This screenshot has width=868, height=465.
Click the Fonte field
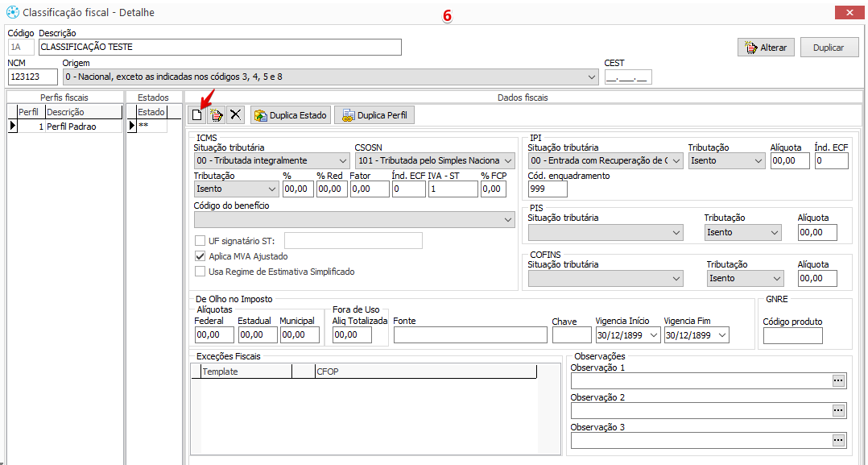(470, 335)
